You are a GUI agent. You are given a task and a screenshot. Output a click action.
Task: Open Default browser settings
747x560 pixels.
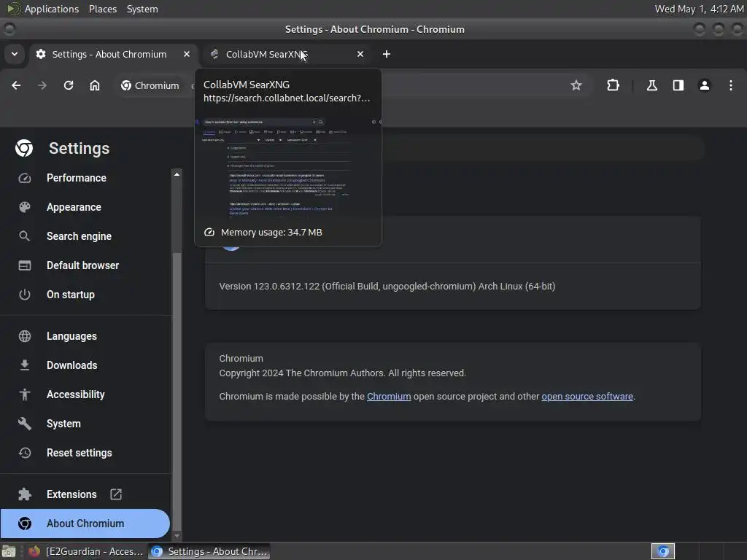(83, 265)
